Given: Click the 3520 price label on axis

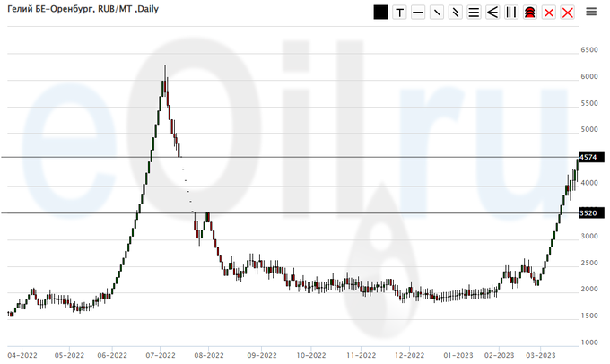Looking at the screenshot, I should coord(588,213).
